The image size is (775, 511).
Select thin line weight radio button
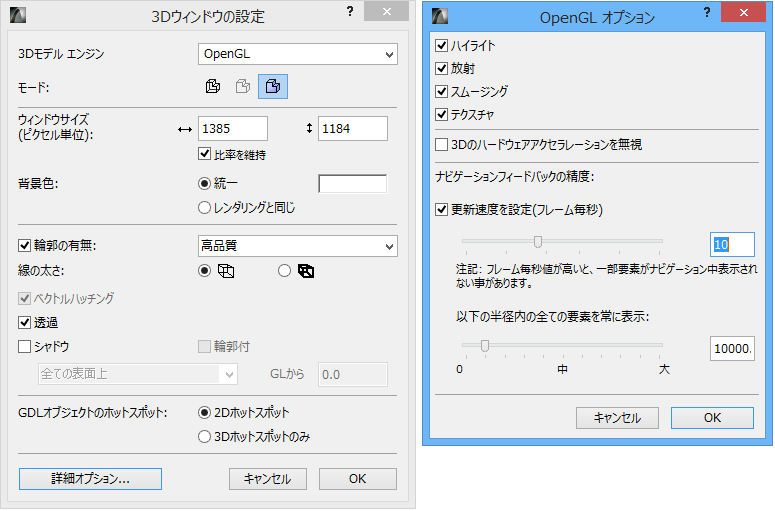pyautogui.click(x=204, y=271)
